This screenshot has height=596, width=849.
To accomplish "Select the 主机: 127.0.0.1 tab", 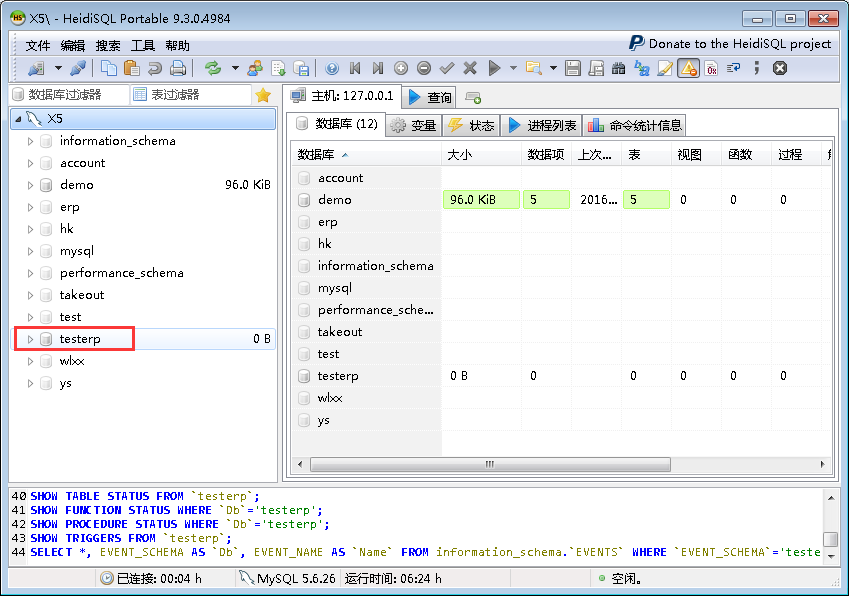I will (x=342, y=96).
